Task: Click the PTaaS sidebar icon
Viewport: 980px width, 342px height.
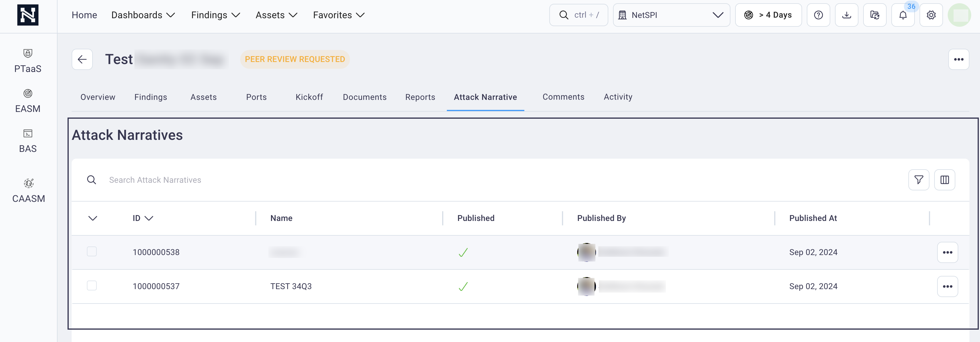Action: click(x=28, y=60)
